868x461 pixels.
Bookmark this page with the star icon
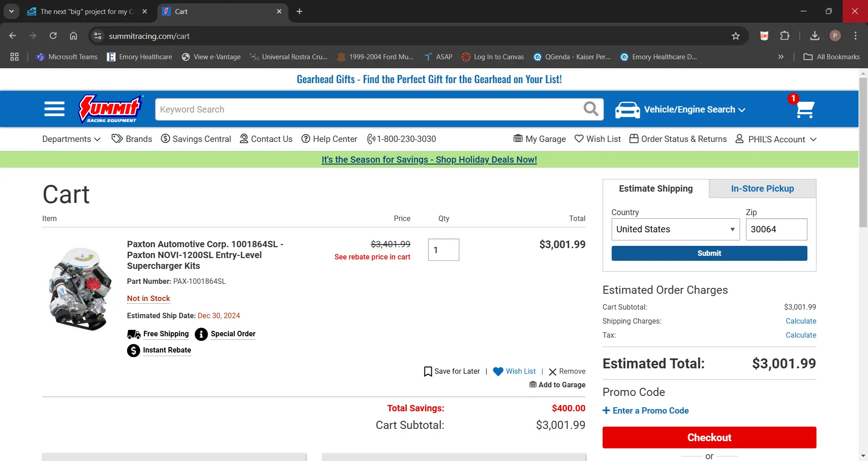736,36
